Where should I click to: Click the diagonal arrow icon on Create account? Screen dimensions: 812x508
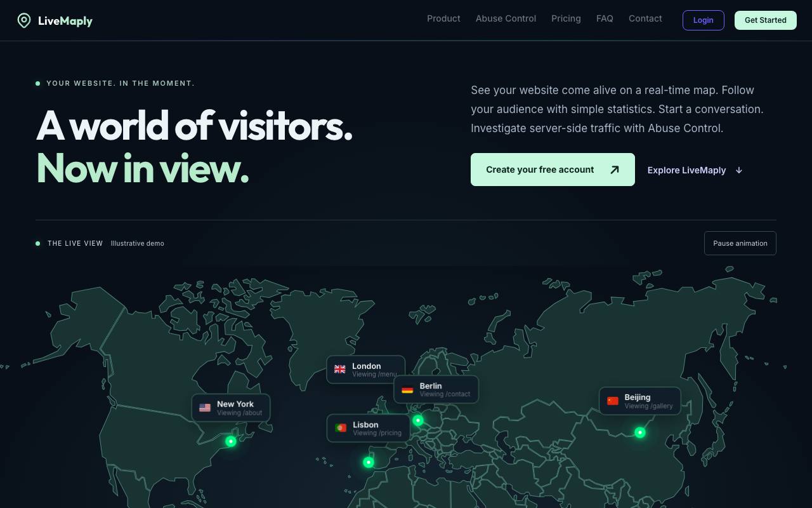[614, 170]
